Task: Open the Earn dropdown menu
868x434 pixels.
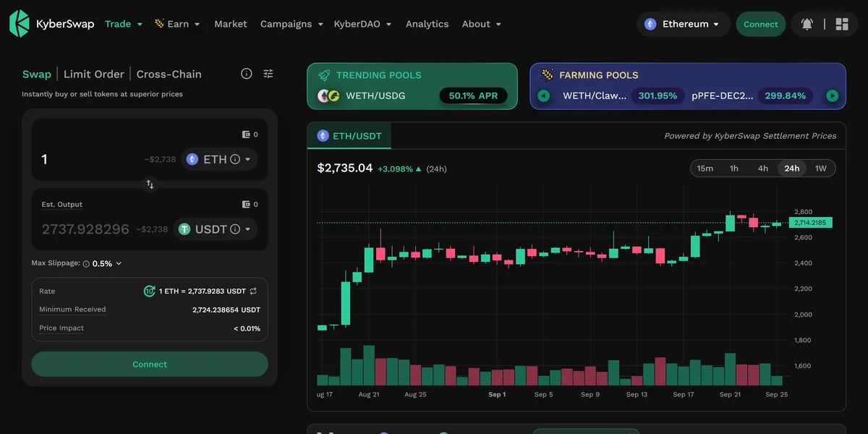Action: coord(178,24)
